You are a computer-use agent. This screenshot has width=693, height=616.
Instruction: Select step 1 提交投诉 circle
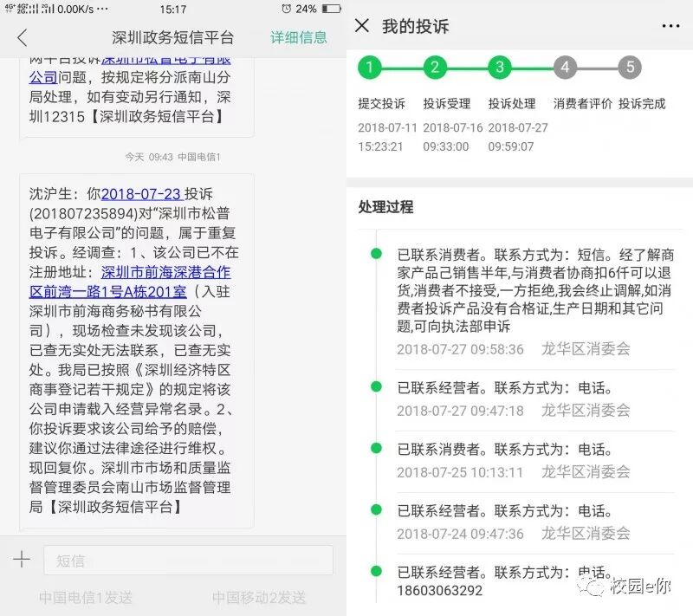(370, 68)
